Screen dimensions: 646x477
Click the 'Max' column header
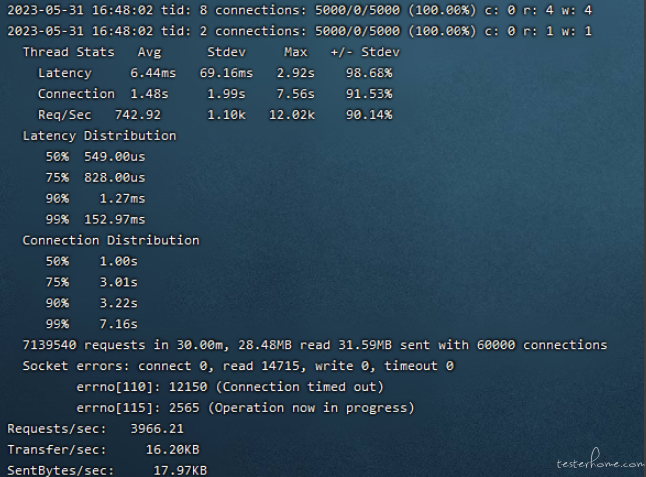coord(295,52)
